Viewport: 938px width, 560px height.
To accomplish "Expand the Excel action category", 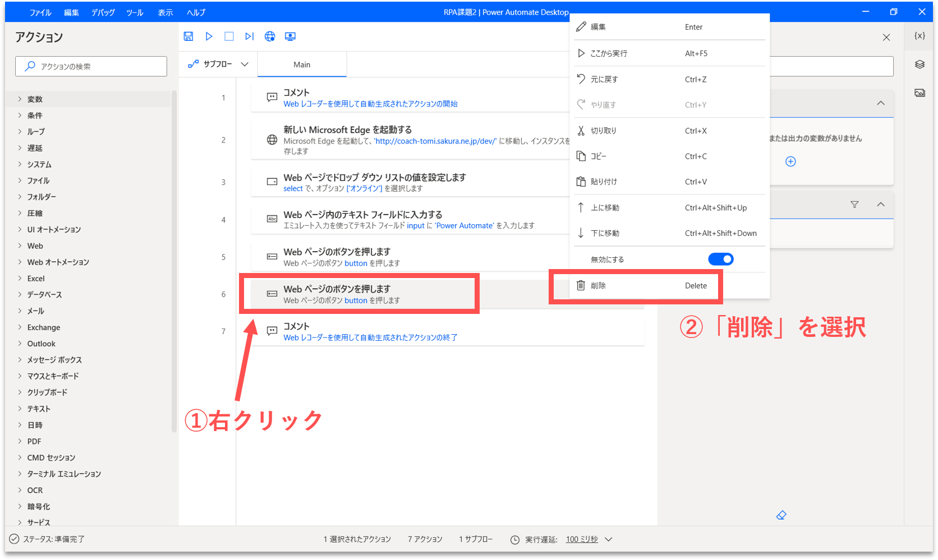I will click(36, 279).
